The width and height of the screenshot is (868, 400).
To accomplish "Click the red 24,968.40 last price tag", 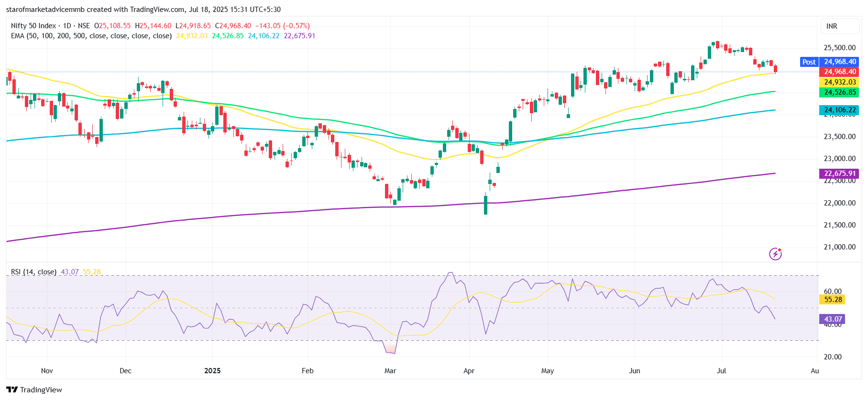I will click(840, 72).
